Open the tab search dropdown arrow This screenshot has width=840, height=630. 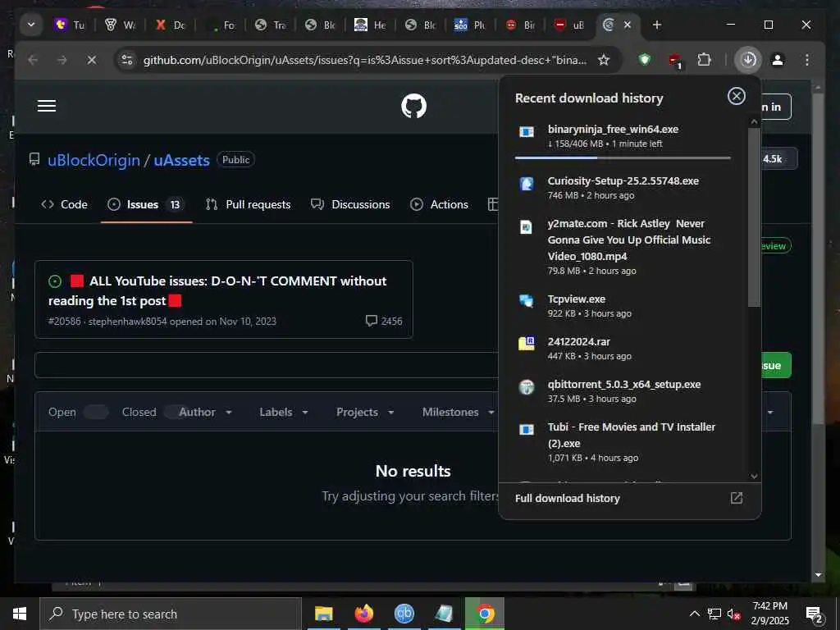[x=31, y=25]
